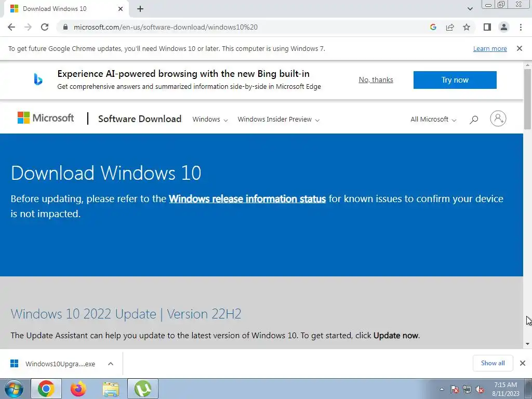Click the Try now button

point(455,80)
